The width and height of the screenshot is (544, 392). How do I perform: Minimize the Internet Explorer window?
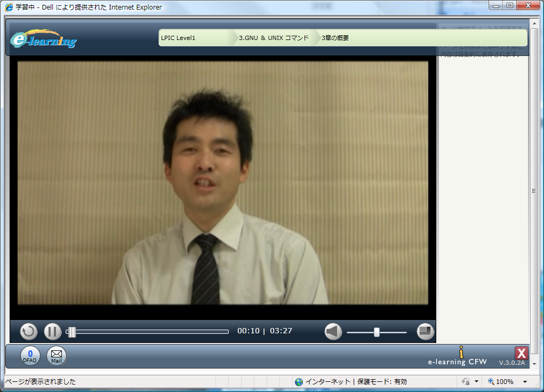point(496,5)
